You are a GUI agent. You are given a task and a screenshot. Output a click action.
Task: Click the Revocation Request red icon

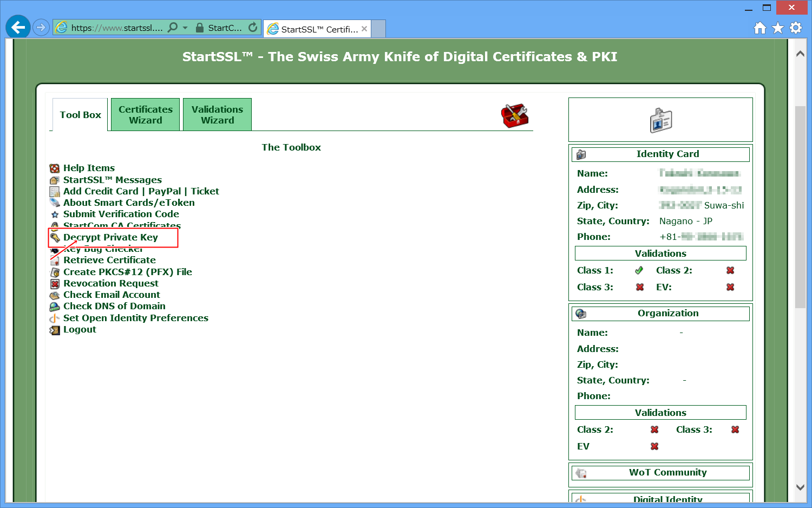coord(55,284)
